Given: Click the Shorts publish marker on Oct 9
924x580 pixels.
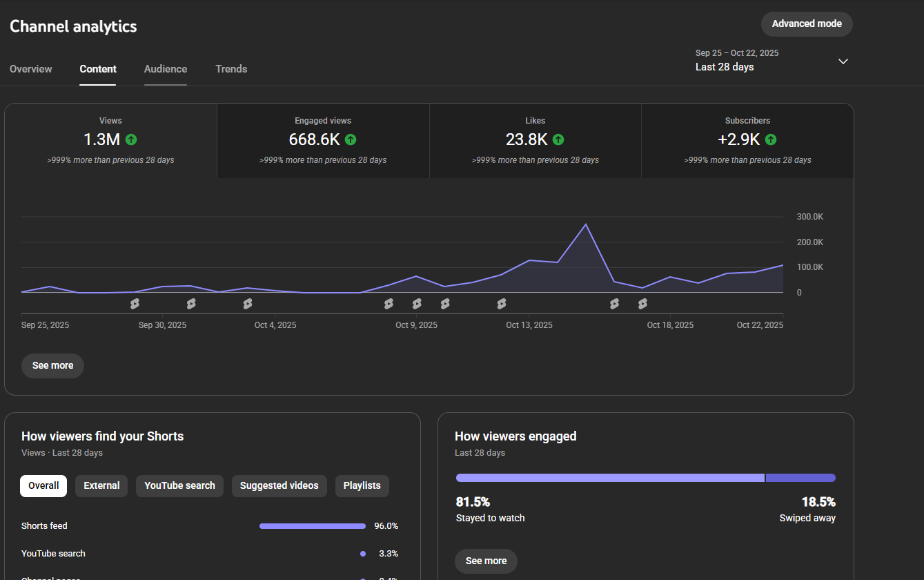Looking at the screenshot, I should (x=417, y=304).
